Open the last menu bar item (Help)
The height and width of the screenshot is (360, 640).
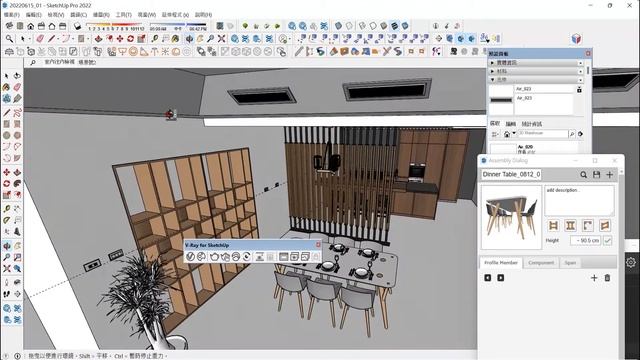click(x=203, y=15)
